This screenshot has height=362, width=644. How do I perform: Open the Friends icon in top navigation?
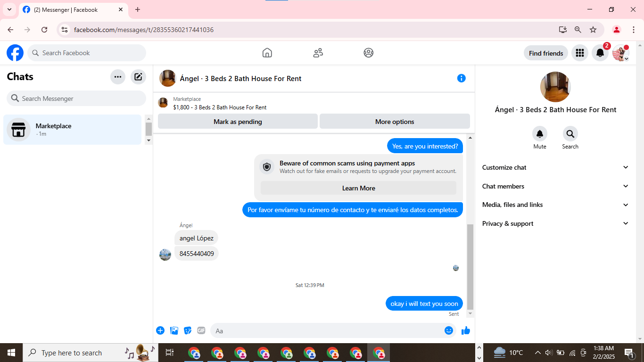(x=318, y=53)
